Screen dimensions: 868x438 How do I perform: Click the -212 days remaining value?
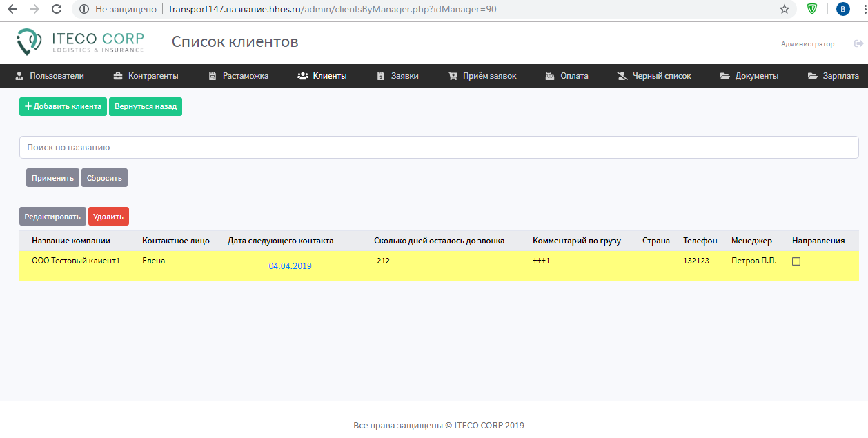pyautogui.click(x=382, y=261)
